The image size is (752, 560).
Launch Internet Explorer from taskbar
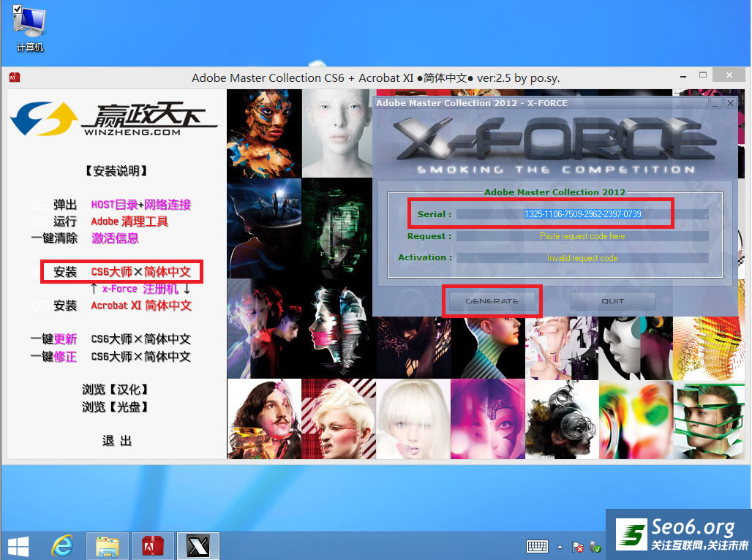[x=62, y=545]
